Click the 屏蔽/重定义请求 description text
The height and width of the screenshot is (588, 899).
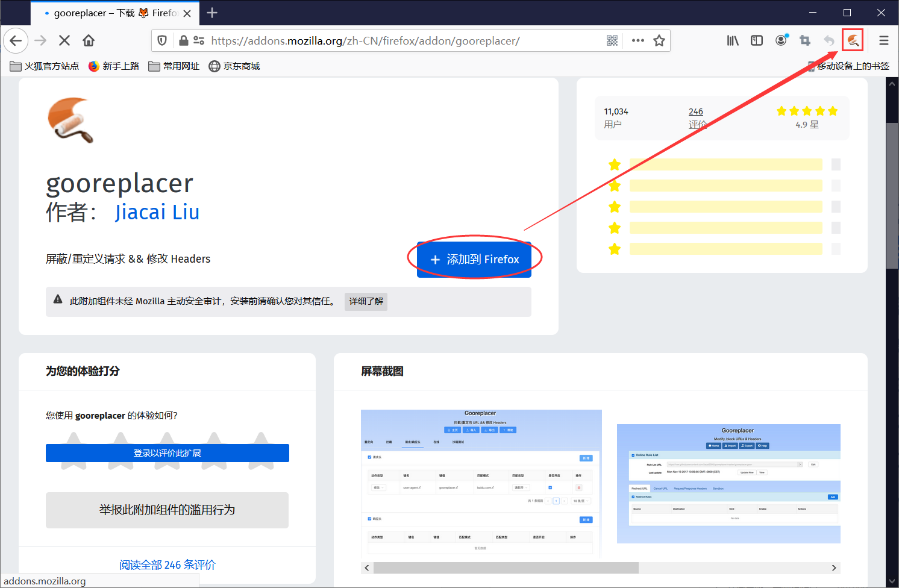tap(128, 259)
